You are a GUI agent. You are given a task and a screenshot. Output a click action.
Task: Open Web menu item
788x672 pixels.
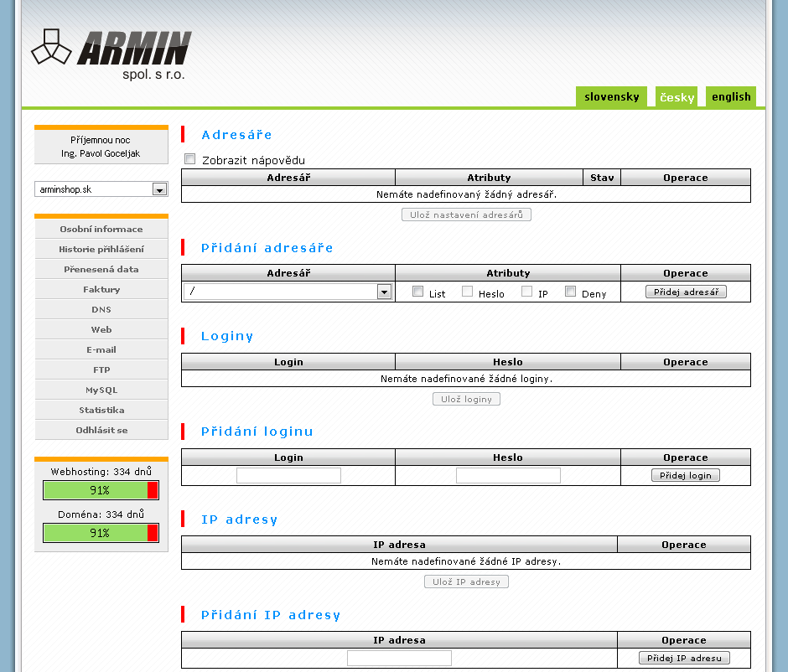tap(101, 329)
